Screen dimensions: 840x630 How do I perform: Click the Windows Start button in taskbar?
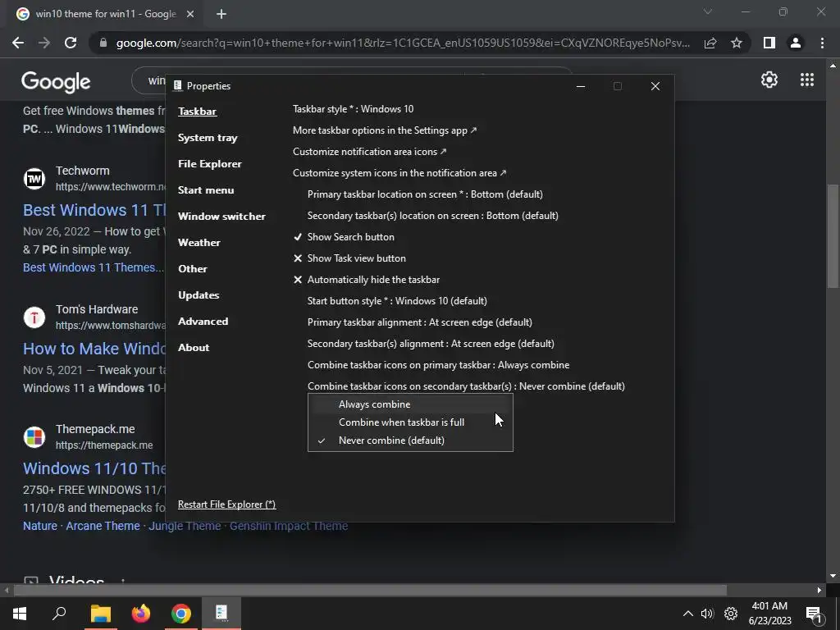(x=20, y=614)
